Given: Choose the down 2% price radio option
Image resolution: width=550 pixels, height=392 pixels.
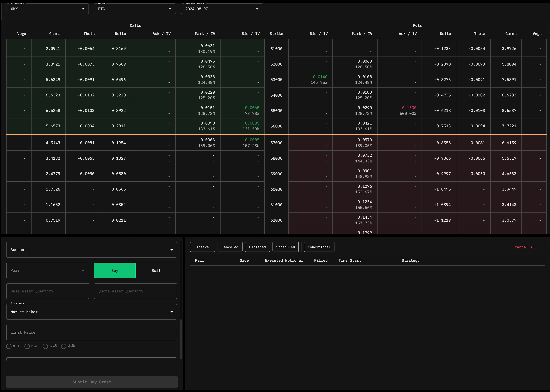Looking at the screenshot, I should [x=64, y=346].
